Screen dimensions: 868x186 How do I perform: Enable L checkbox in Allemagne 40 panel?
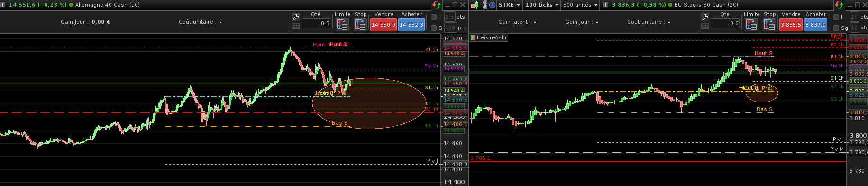433,17
